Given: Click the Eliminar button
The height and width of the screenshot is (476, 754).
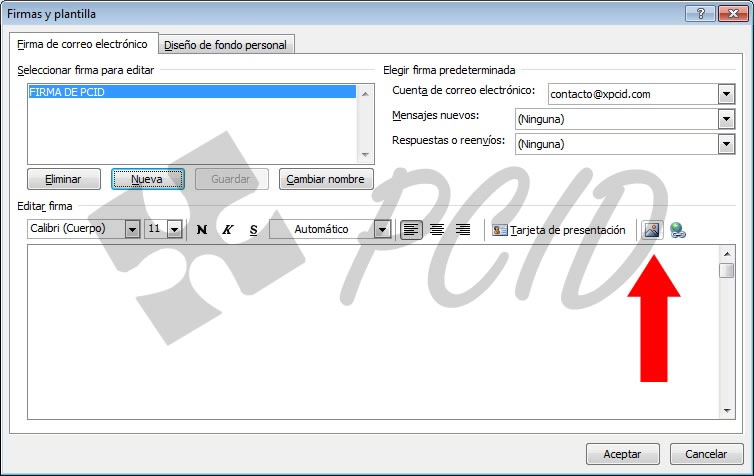Looking at the screenshot, I should (63, 179).
